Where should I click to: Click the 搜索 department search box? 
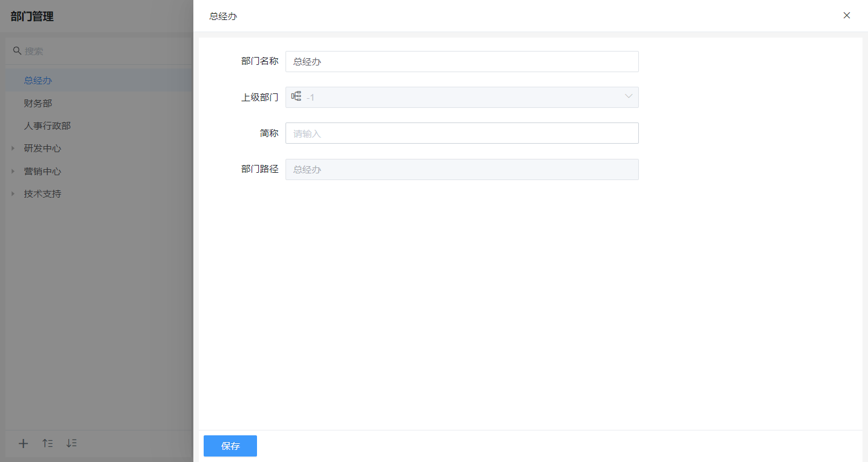pos(103,52)
